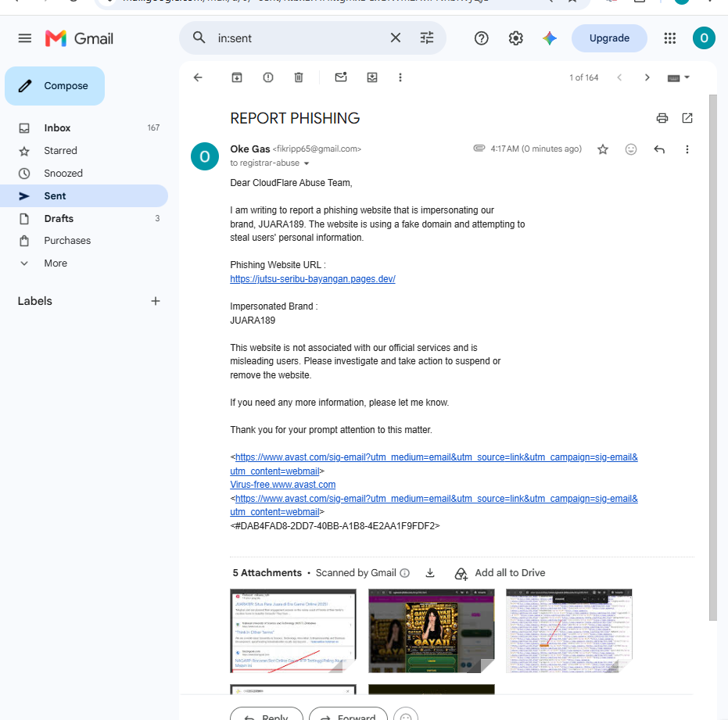728x720 pixels.
Task: Click the Labels heading
Action: 35,301
